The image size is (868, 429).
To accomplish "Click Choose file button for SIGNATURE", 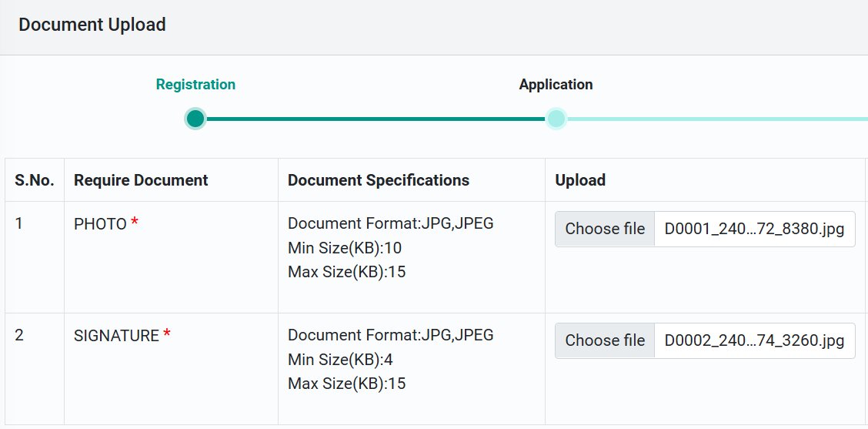I will 605,340.
